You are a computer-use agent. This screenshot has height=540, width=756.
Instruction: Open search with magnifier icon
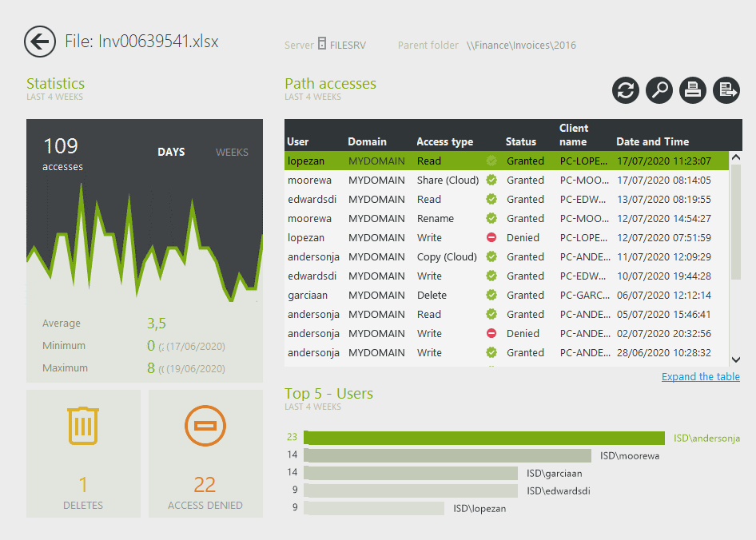(x=659, y=90)
